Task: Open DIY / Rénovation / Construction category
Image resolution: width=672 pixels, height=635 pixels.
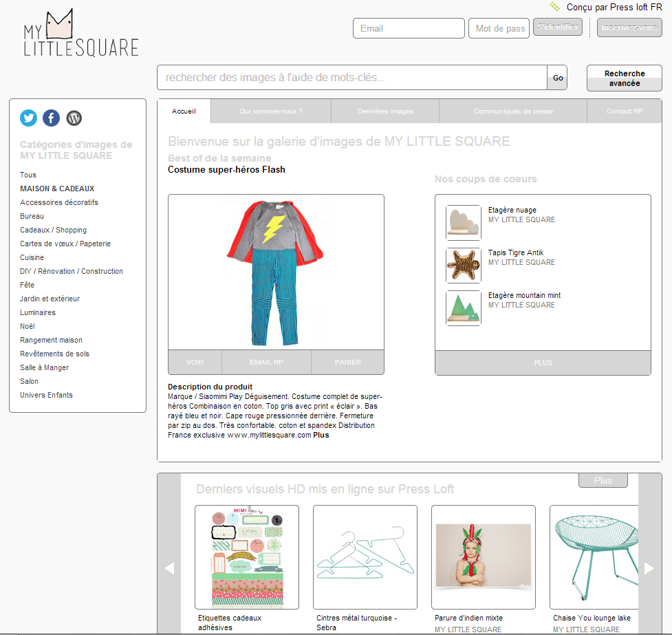Action: (71, 271)
